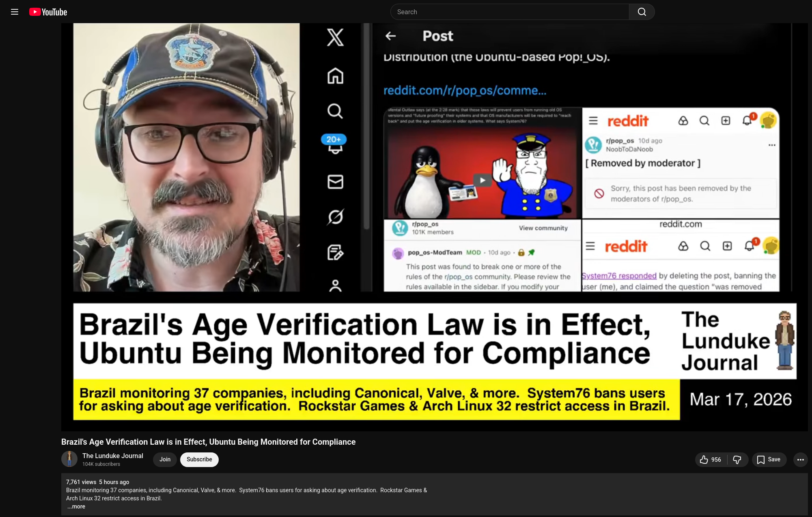Screen dimensions: 812x517
Task: Click the magnifier search button
Action: (x=642, y=12)
